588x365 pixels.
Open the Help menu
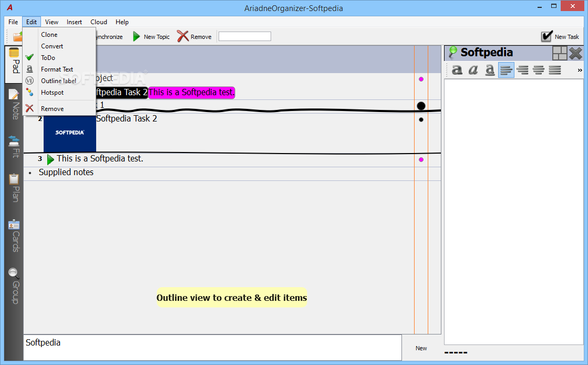coord(122,22)
